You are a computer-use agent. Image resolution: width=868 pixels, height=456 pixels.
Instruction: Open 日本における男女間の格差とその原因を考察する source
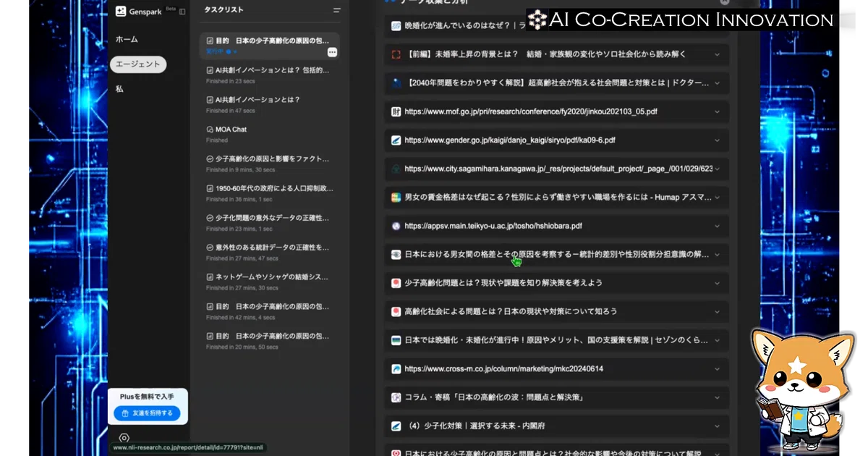click(557, 255)
